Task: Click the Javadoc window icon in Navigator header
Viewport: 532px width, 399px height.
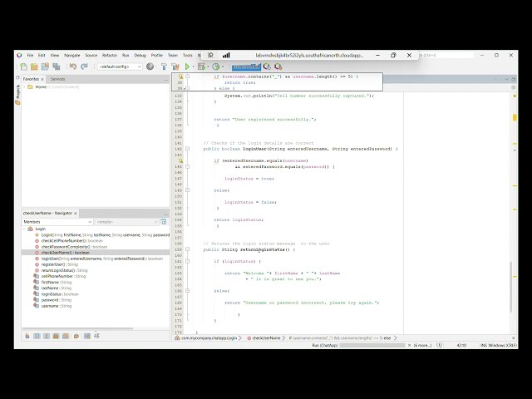Action: 164,222
